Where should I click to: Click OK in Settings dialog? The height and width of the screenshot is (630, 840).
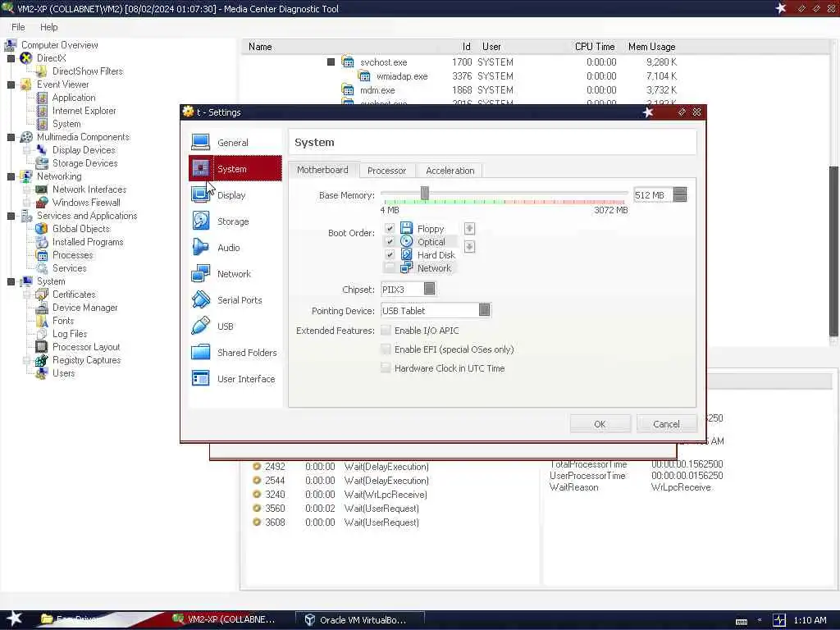(600, 424)
